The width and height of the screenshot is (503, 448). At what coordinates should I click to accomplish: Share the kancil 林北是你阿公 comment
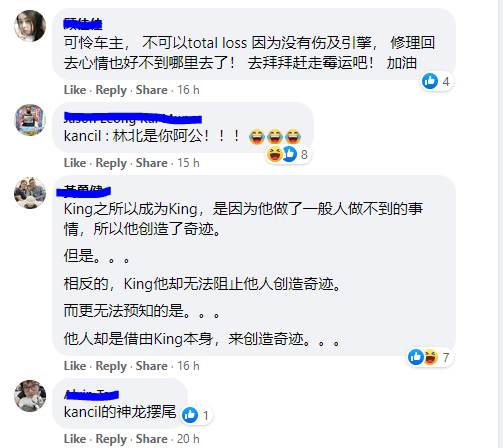pyautogui.click(x=151, y=163)
